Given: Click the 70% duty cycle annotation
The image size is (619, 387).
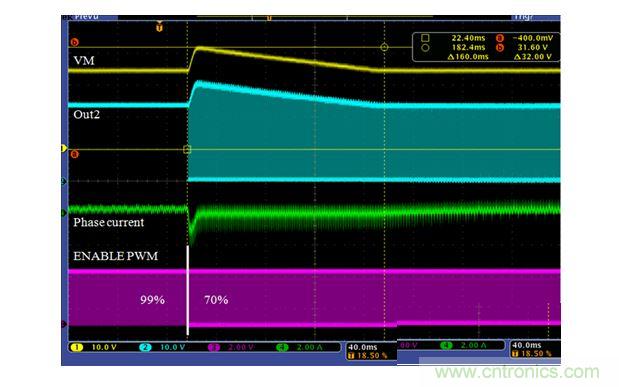Looking at the screenshot, I should coord(216,300).
